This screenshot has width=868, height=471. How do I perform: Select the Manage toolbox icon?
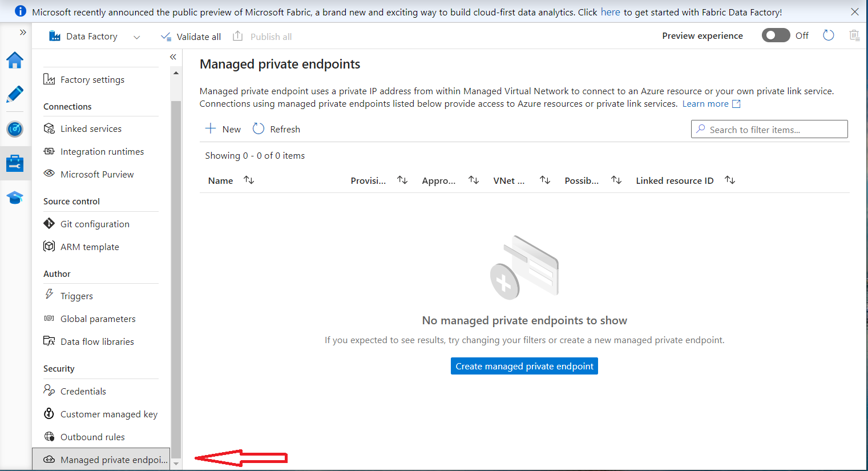pos(15,163)
